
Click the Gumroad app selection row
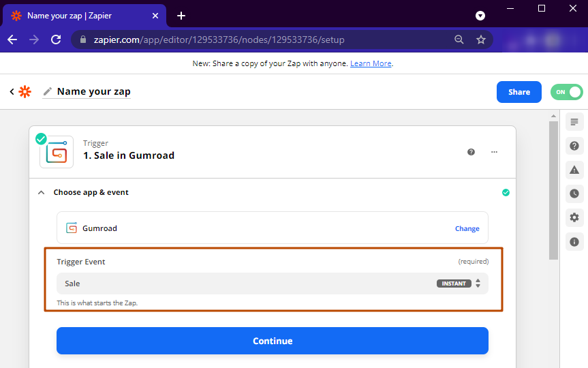pos(273,228)
